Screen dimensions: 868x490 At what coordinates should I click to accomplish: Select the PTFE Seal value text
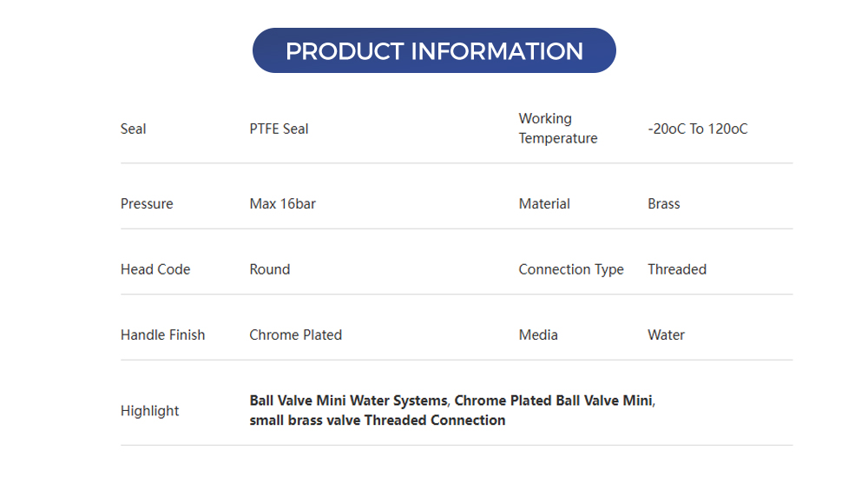tap(279, 129)
